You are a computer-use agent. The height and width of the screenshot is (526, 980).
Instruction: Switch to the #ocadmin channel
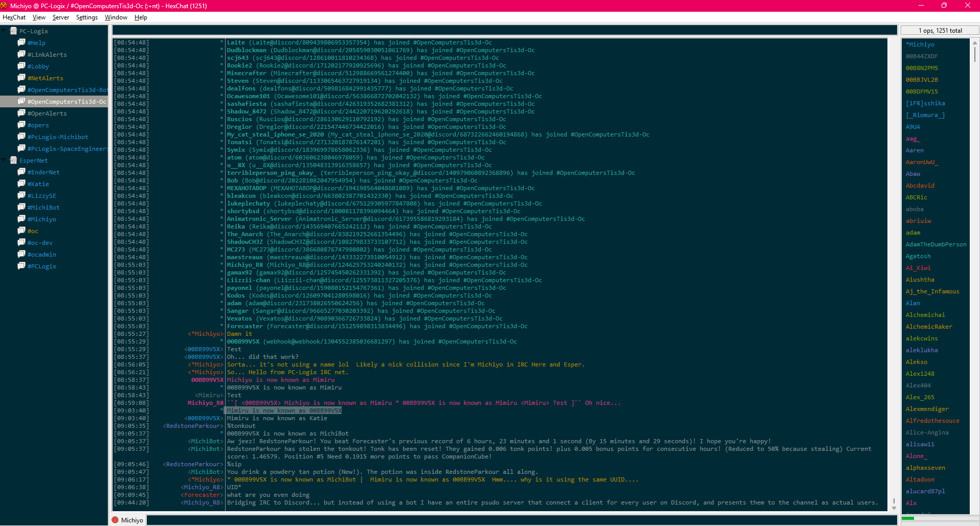41,255
